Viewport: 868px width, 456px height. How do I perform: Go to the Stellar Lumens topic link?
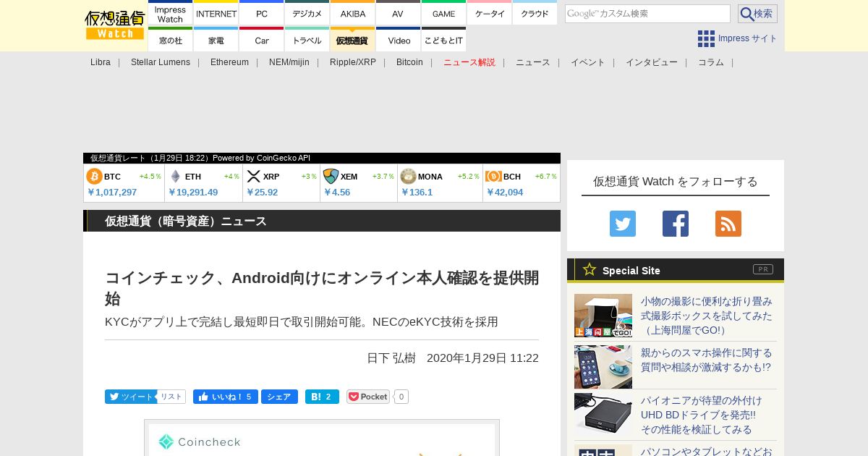(161, 62)
